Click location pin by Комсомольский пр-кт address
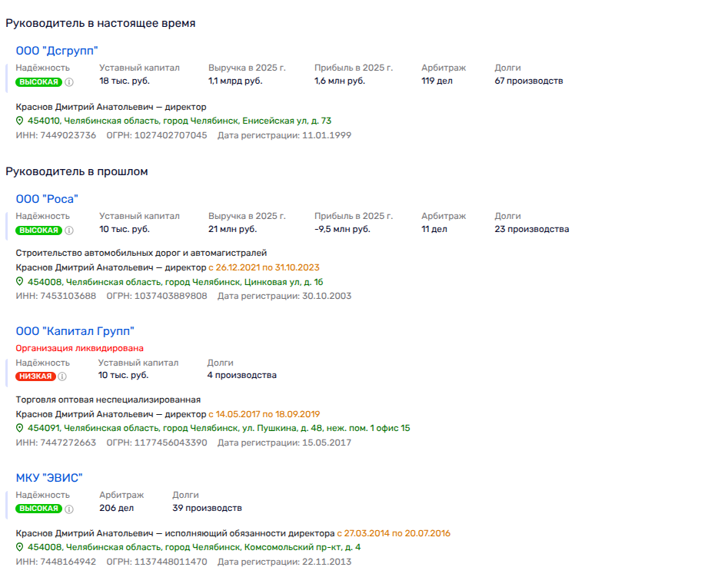Screen dimensions: 728x587 click(21, 547)
